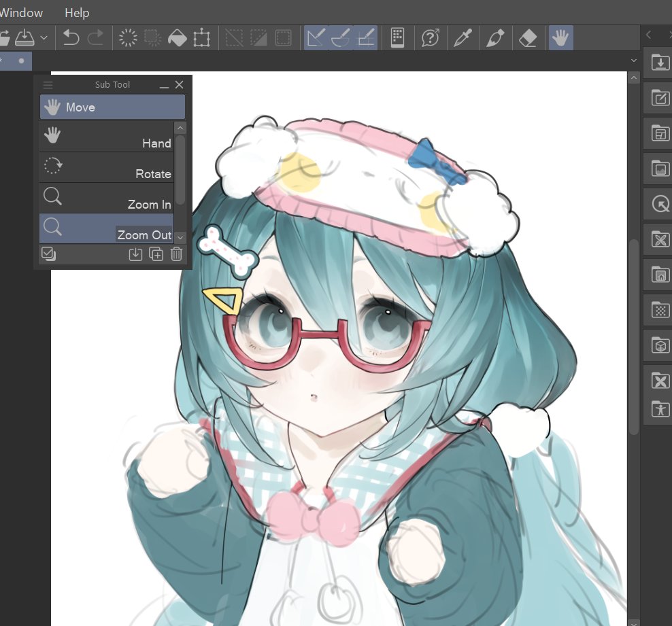Image resolution: width=672 pixels, height=626 pixels.
Task: Open Download material folder icon
Action: (660, 63)
